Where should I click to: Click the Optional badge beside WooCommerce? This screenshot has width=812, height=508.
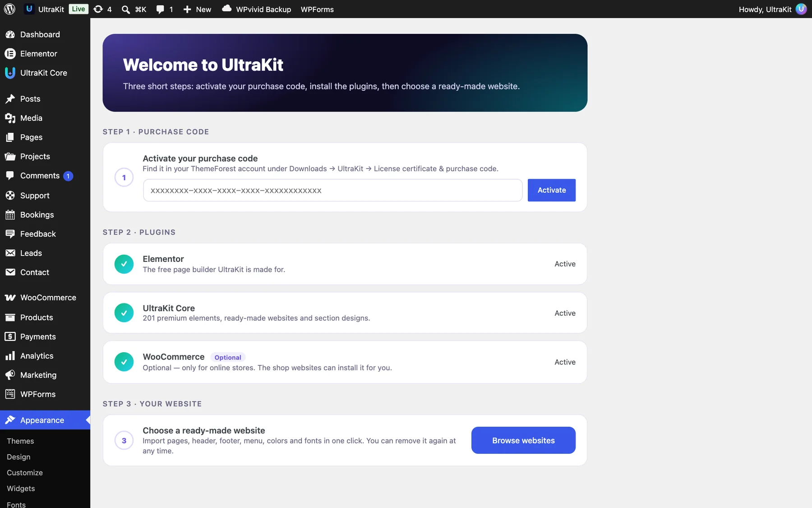(228, 357)
